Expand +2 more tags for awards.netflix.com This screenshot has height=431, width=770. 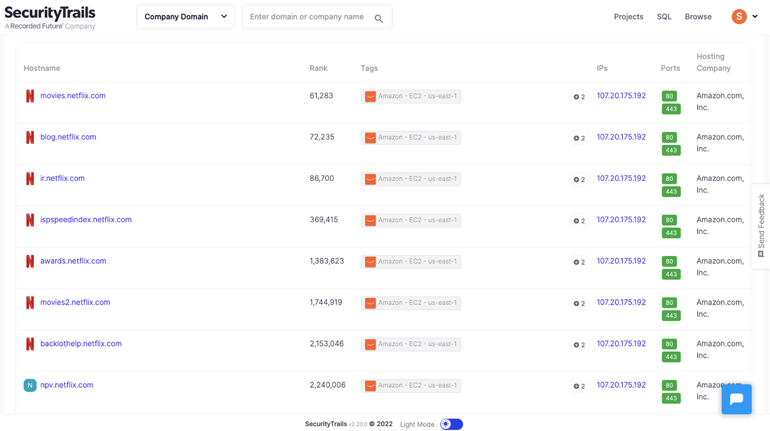click(579, 262)
